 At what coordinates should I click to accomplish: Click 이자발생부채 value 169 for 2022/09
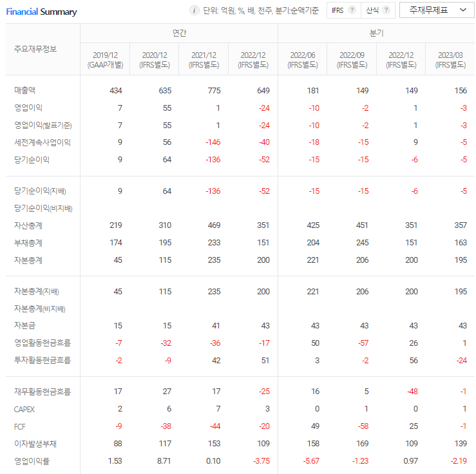tap(362, 443)
